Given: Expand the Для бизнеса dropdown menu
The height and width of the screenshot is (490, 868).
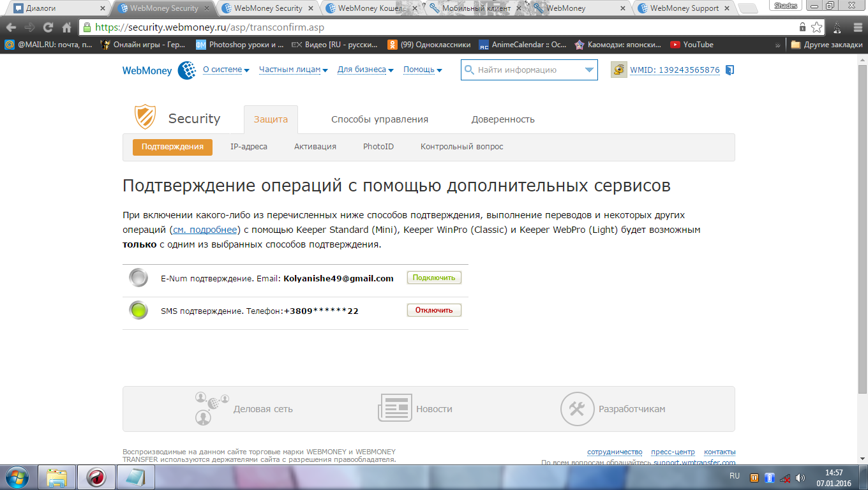Looking at the screenshot, I should point(366,70).
